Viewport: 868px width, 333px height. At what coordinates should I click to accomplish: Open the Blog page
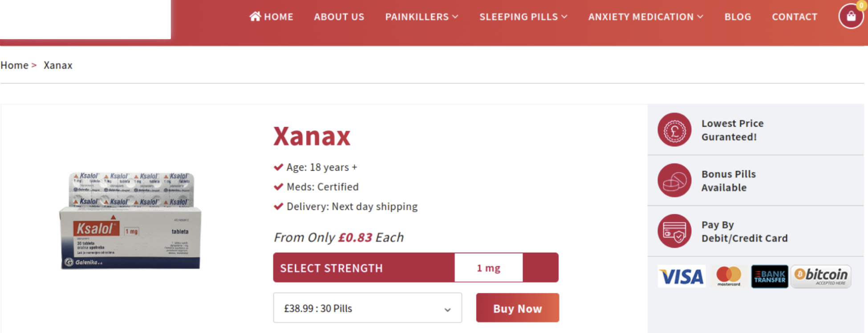point(738,17)
